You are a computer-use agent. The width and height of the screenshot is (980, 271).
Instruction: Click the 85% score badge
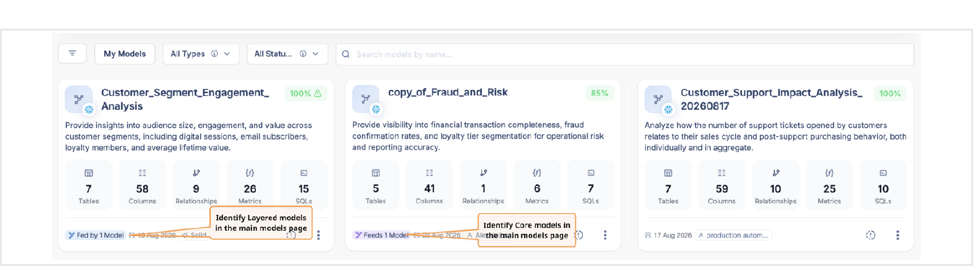[600, 93]
